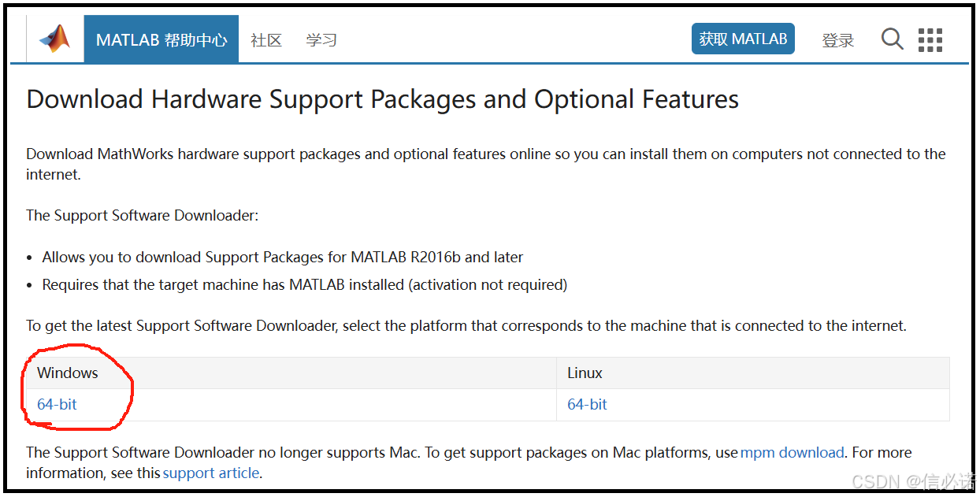
Task: Click 'The Support Software Downloader:' text
Action: click(142, 215)
